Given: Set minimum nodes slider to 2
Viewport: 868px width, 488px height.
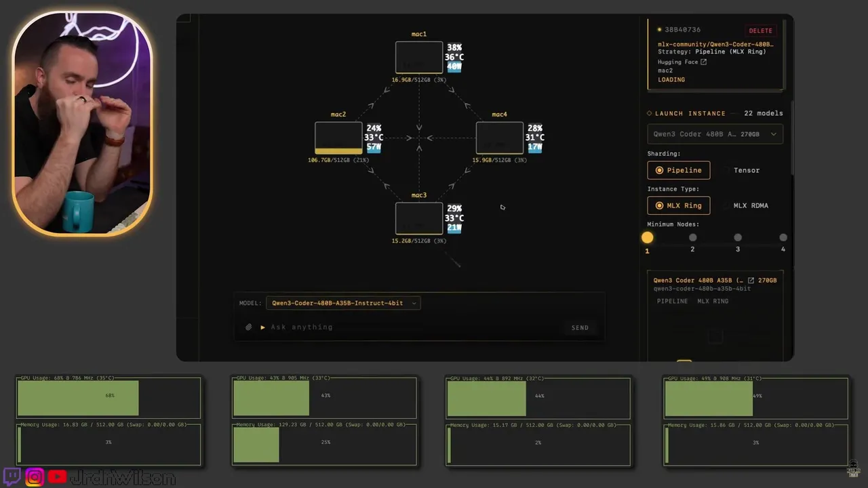Looking at the screenshot, I should click(x=692, y=238).
